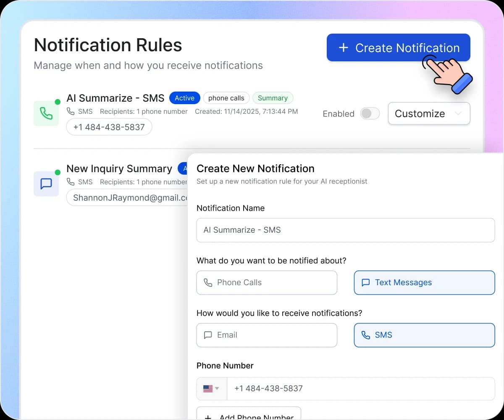Select SMS as the notification delivery method
The height and width of the screenshot is (420, 504).
(x=424, y=335)
